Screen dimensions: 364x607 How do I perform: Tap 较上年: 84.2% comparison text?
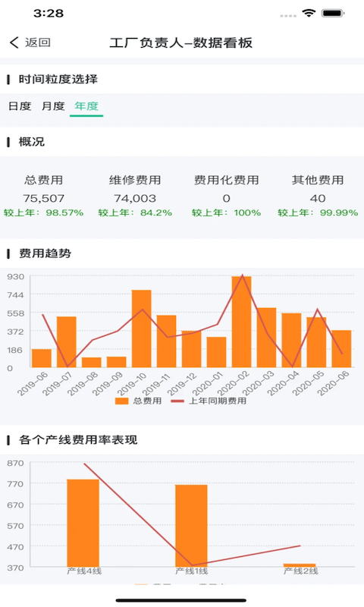coord(135,212)
